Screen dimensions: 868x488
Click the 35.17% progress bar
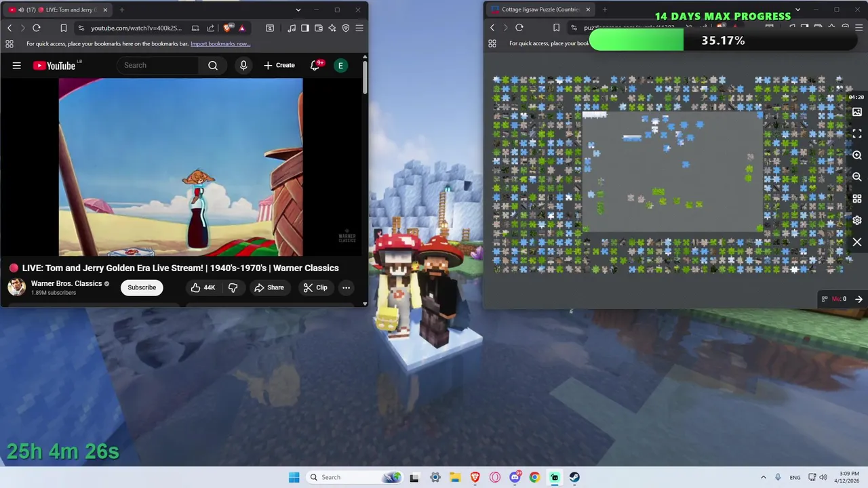pos(723,41)
